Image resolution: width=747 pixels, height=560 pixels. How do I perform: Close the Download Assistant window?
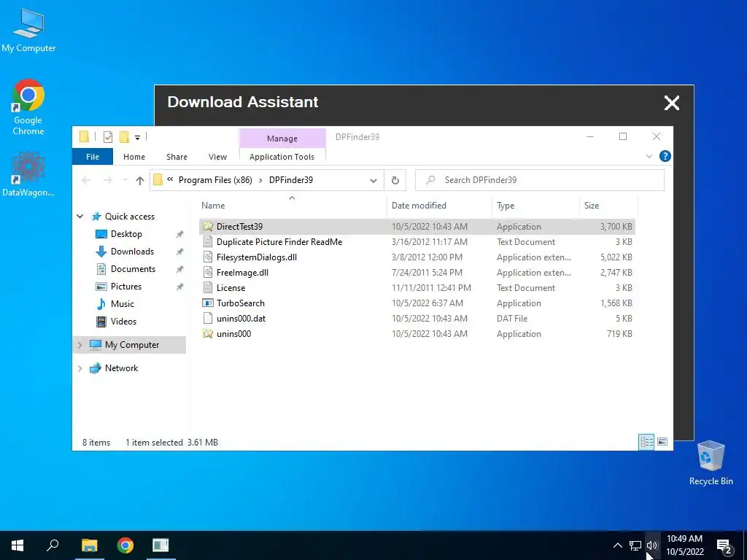click(672, 102)
